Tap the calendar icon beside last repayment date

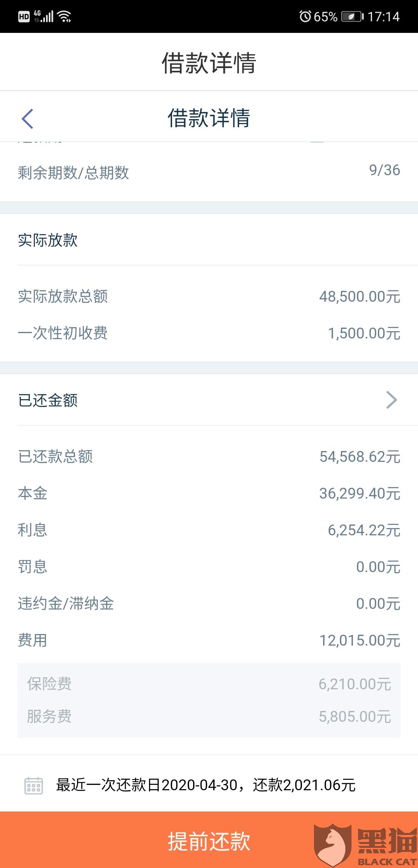[34, 786]
